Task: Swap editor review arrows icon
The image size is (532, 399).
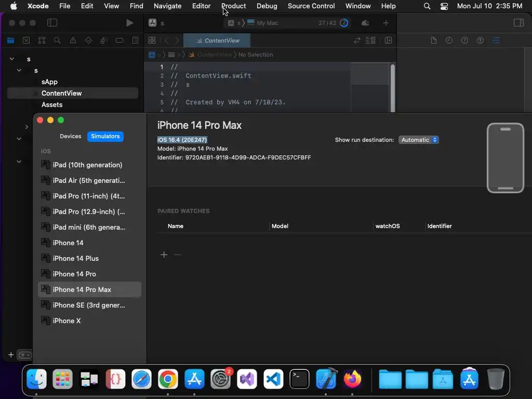Action: point(357,41)
